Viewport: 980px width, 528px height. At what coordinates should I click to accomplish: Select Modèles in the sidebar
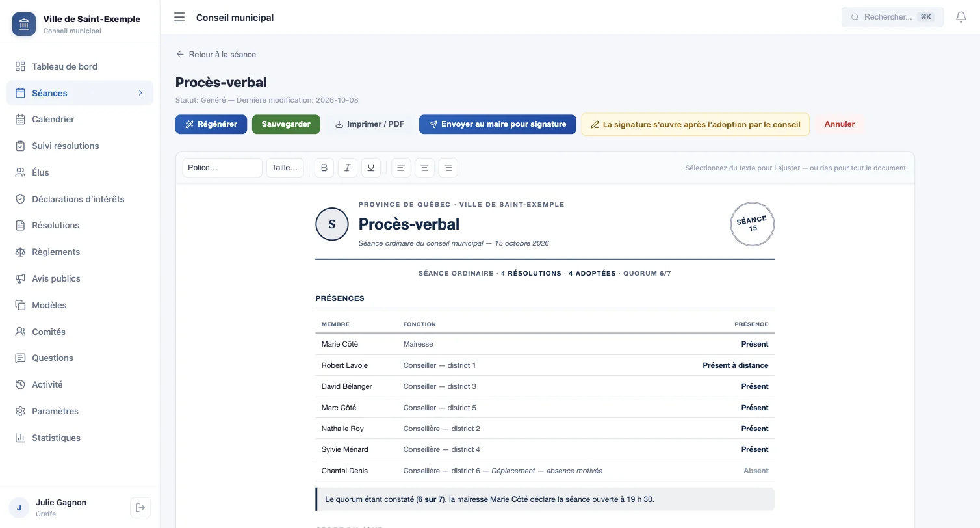[80, 305]
